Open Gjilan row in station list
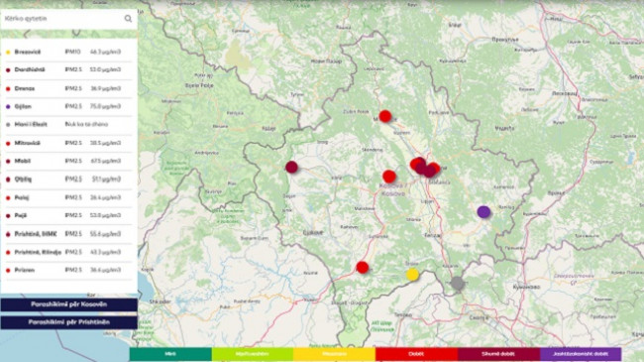644x362 pixels. point(68,106)
